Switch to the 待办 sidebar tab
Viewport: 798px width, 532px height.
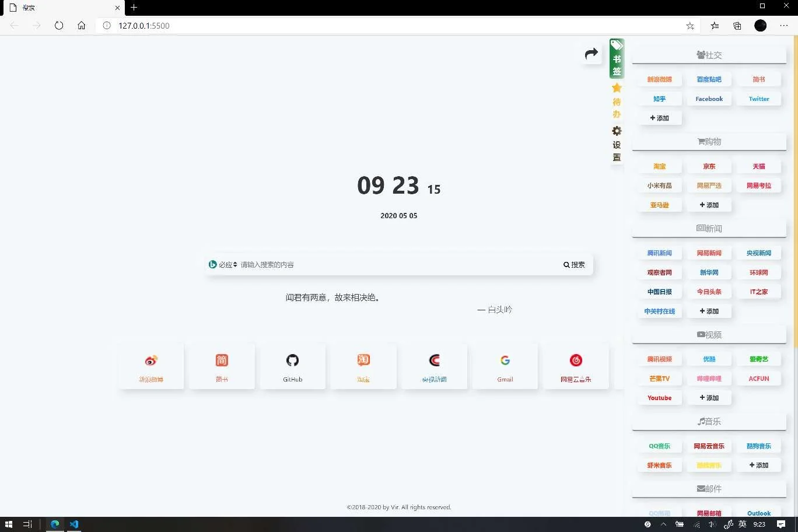point(617,101)
